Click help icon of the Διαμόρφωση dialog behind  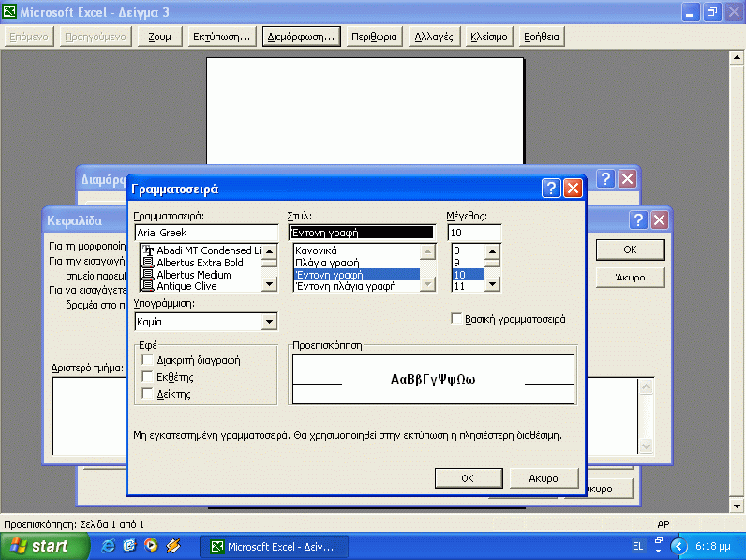[606, 179]
